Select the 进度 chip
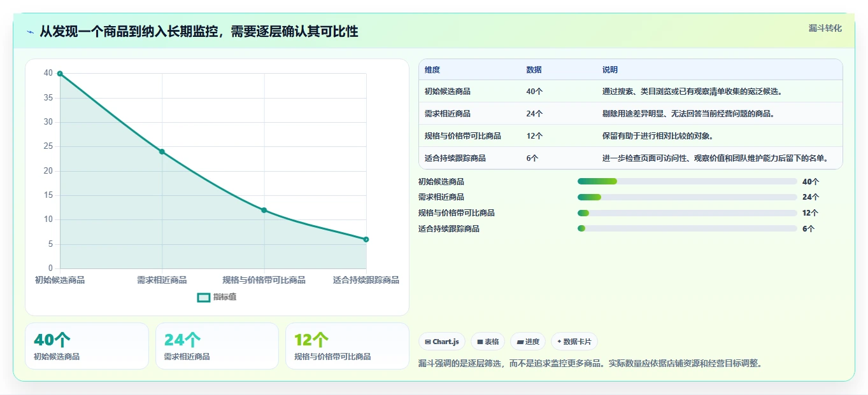The height and width of the screenshot is (395, 868). (528, 342)
